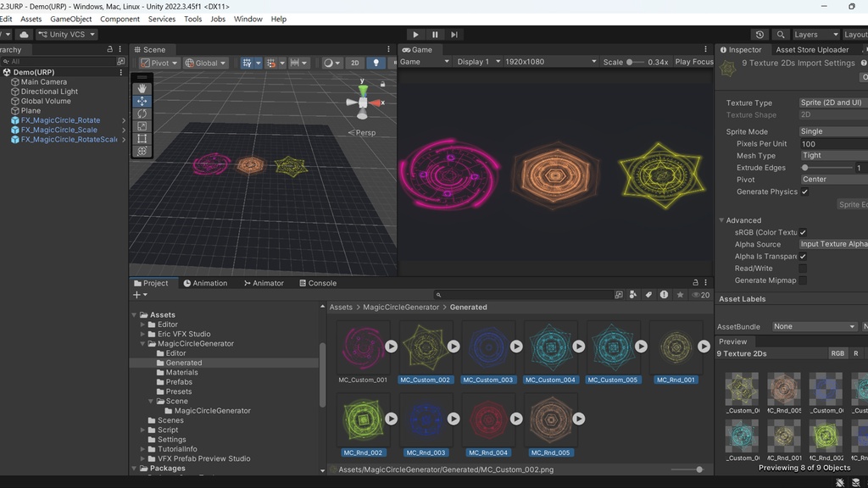This screenshot has height=488, width=868.
Task: Open the GameObject menu
Action: pos(71,19)
